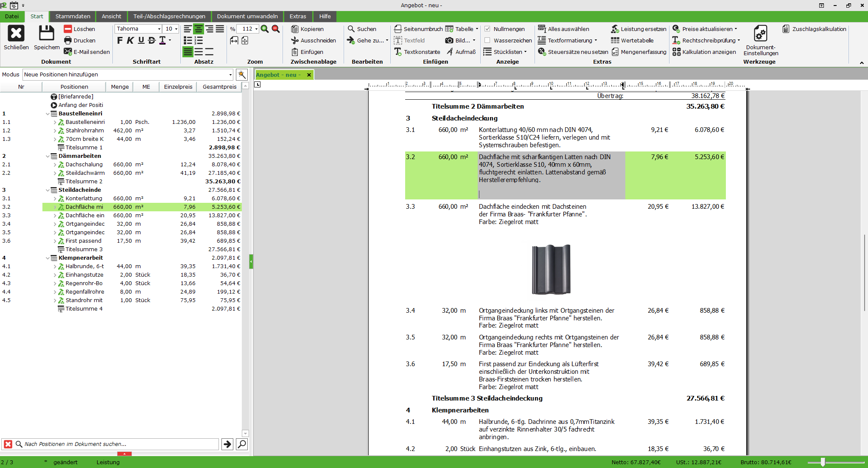Click the Zuschlagskalkulation icon

pos(786,29)
